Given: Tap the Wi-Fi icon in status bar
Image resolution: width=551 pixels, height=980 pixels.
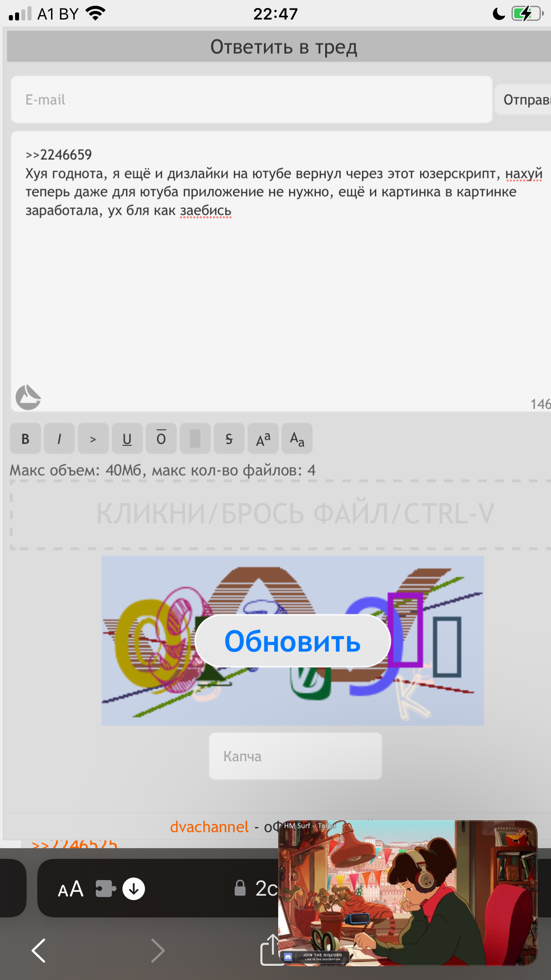Looking at the screenshot, I should (96, 13).
